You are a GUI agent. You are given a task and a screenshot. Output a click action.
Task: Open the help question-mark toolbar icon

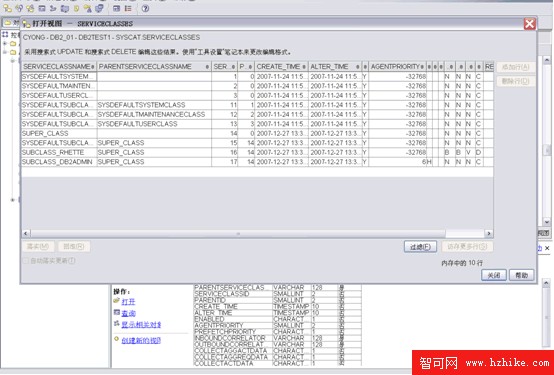click(x=145, y=8)
